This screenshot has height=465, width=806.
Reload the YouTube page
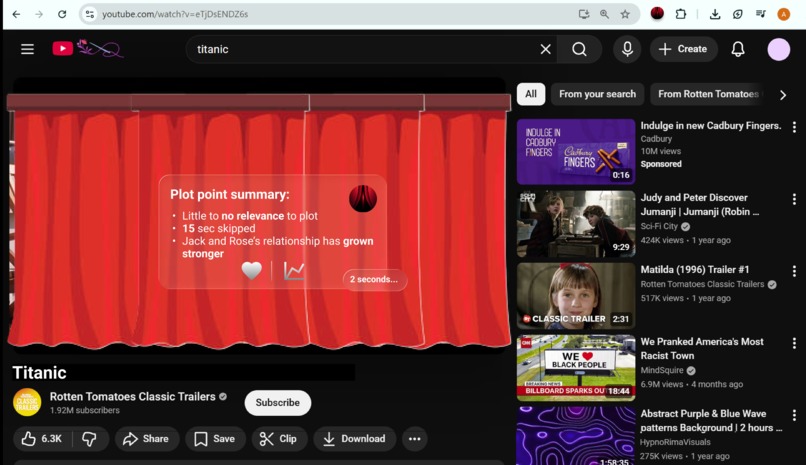click(x=62, y=14)
